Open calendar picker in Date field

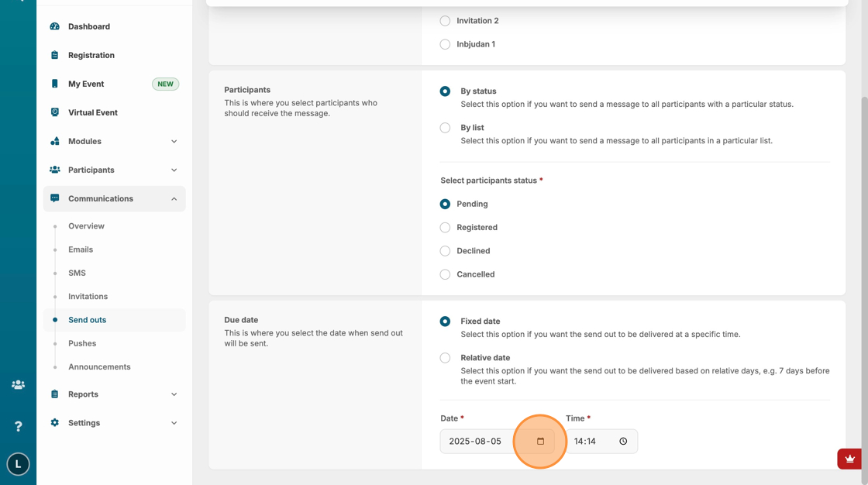540,442
